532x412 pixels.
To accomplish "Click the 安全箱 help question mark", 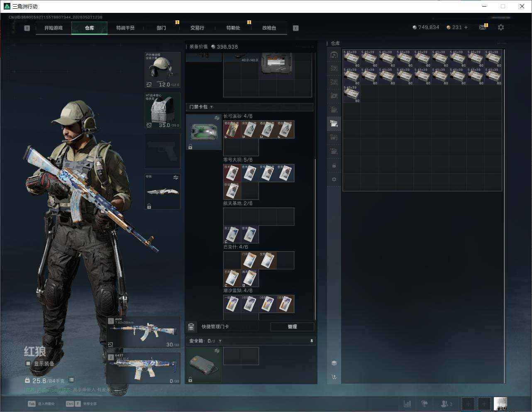I will tap(220, 341).
